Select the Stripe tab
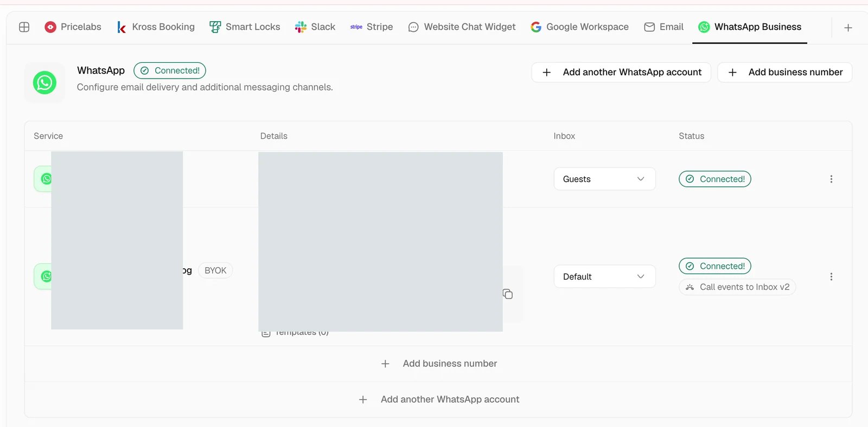868x427 pixels. pos(372,27)
